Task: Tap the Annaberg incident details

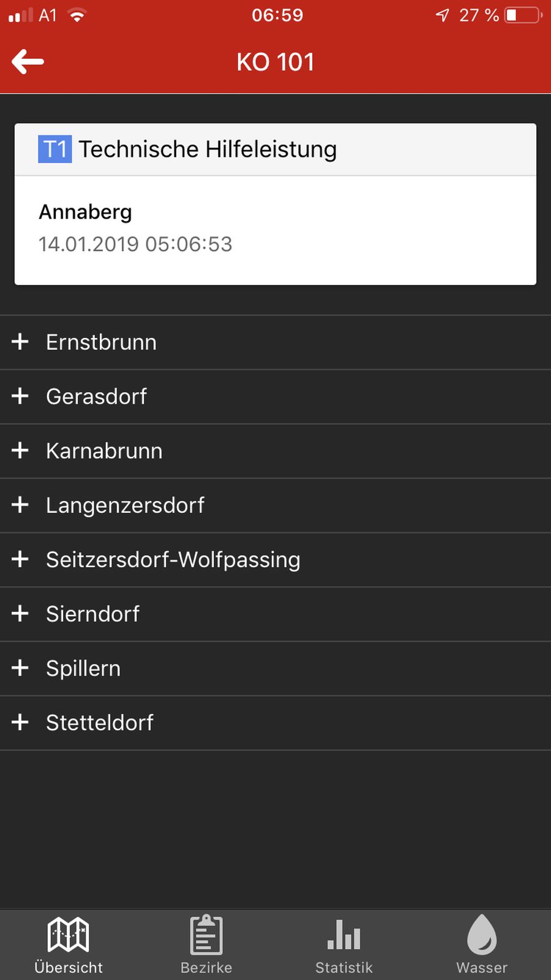Action: pos(135,228)
